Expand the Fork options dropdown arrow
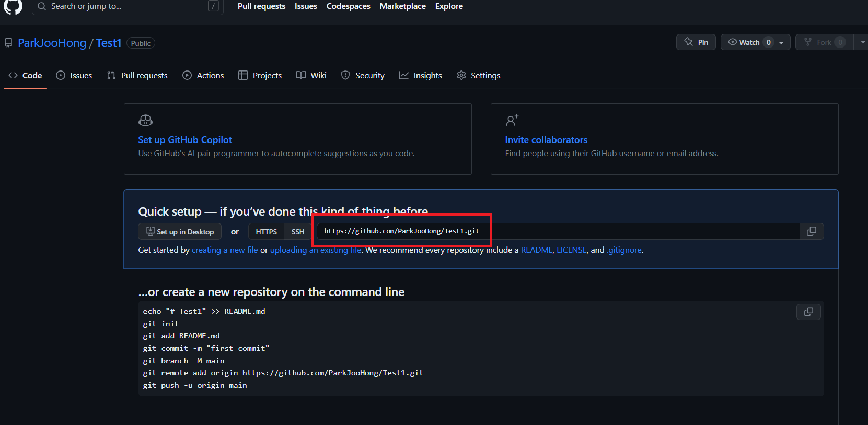The image size is (868, 425). [862, 42]
